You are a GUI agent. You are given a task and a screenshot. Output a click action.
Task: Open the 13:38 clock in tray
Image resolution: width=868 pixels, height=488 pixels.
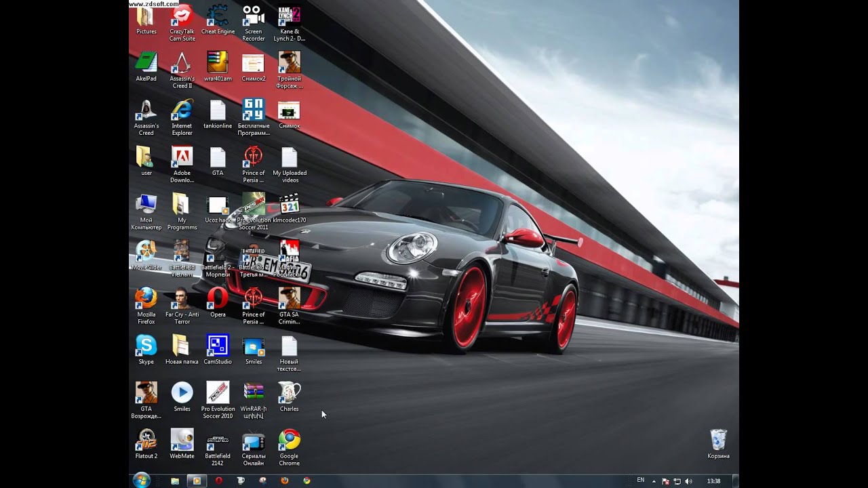tap(714, 481)
